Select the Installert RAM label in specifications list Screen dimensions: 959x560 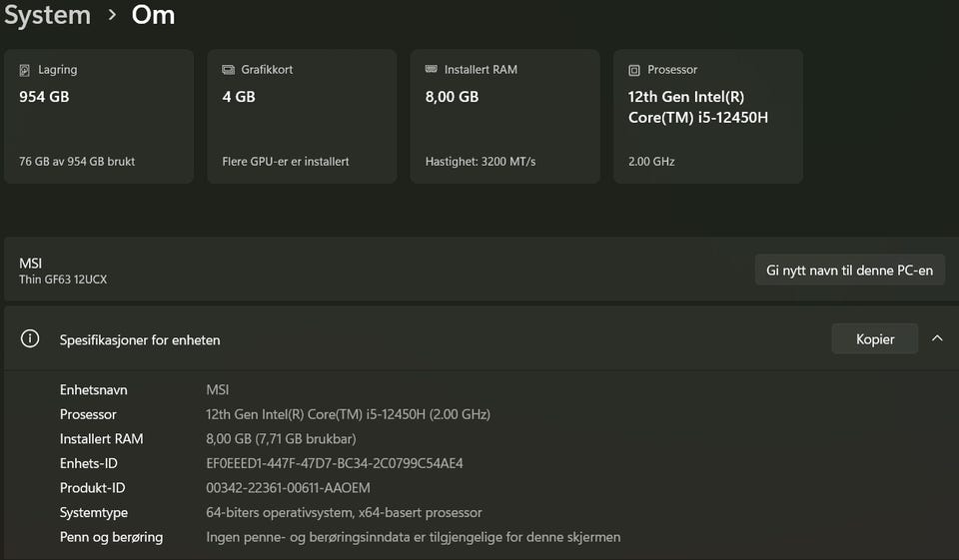(x=102, y=439)
